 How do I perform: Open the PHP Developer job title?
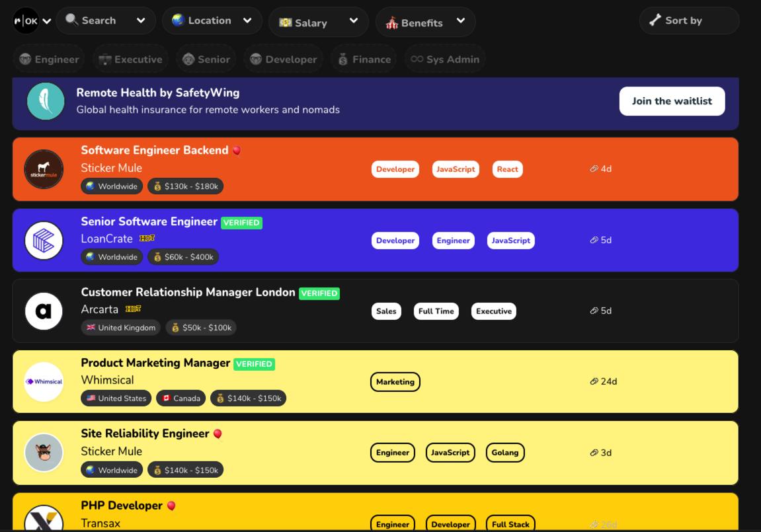(122, 506)
